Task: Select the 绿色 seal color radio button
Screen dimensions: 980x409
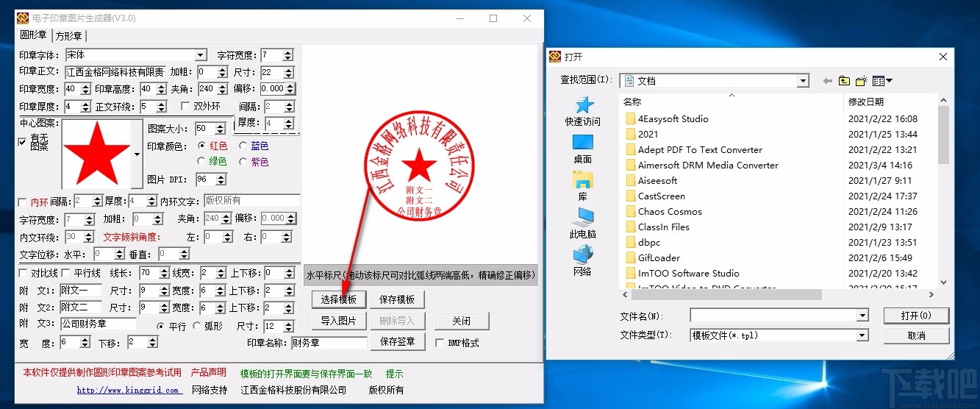Action: tap(201, 161)
